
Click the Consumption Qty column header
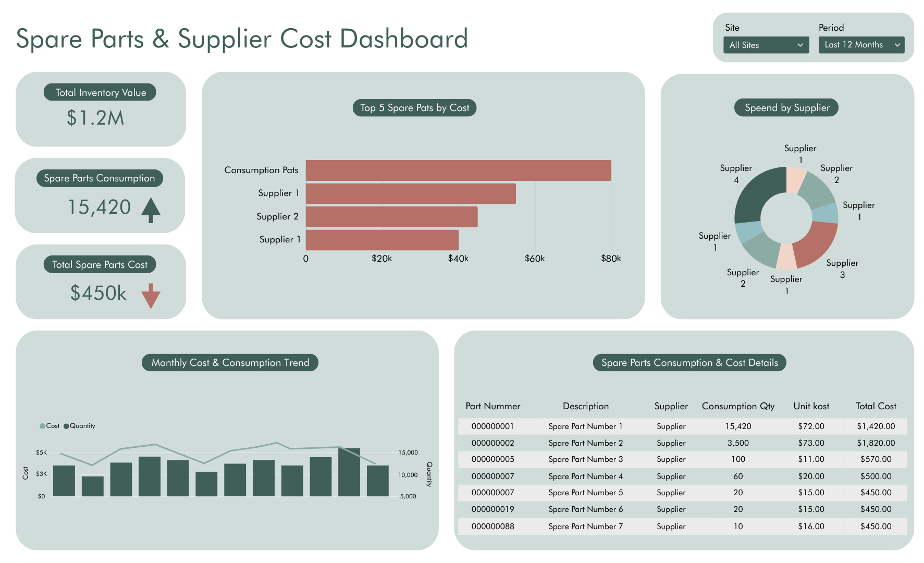click(738, 406)
